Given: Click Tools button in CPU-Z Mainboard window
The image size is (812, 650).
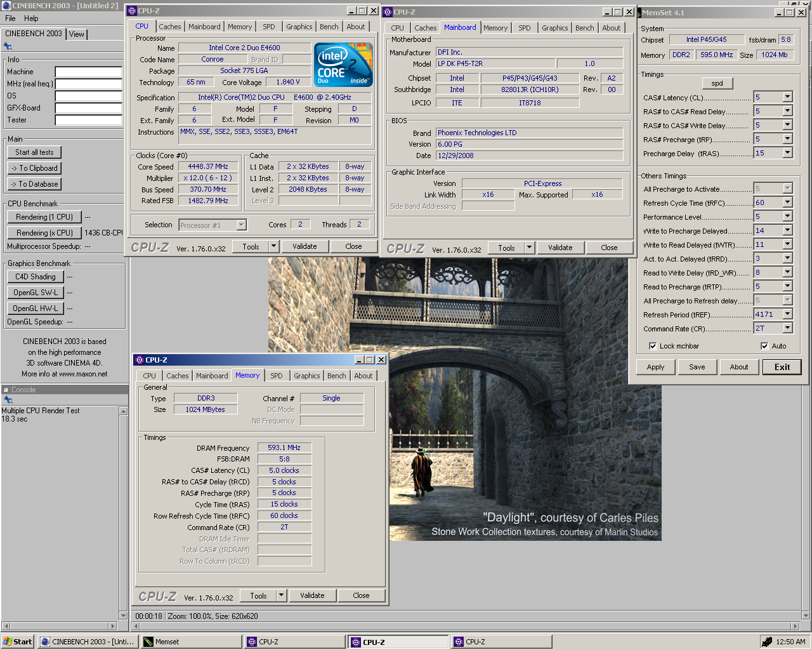Looking at the screenshot, I should tap(507, 248).
